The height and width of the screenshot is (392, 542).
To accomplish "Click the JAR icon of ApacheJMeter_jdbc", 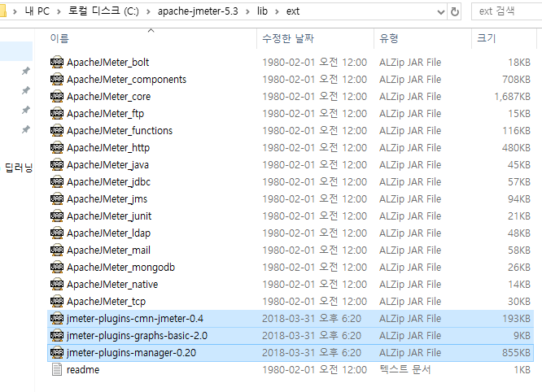I will point(57,181).
